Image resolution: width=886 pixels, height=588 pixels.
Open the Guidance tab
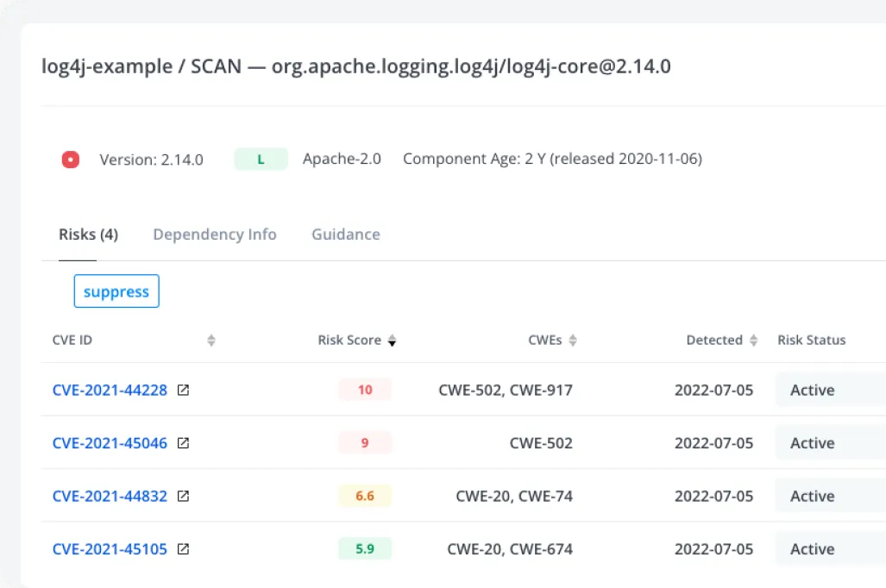tap(345, 234)
